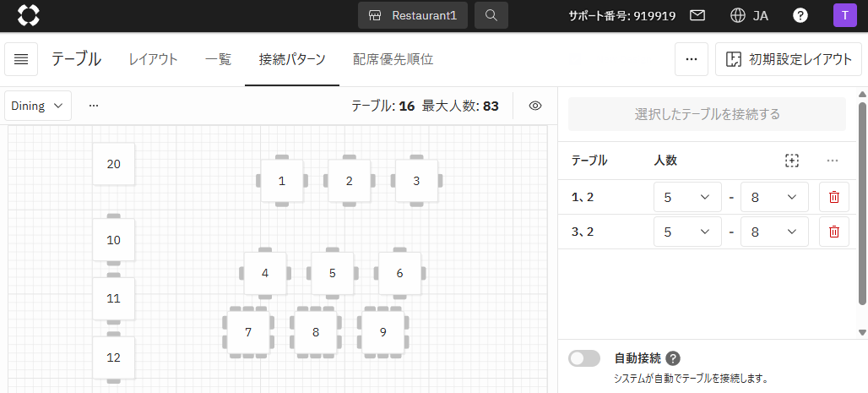Screen dimensions: 868x393
Task: Open the user avatar T menu
Action: 844,15
